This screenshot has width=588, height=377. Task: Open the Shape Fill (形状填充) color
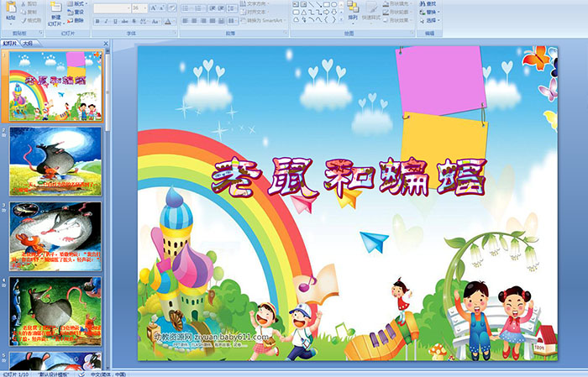point(398,3)
